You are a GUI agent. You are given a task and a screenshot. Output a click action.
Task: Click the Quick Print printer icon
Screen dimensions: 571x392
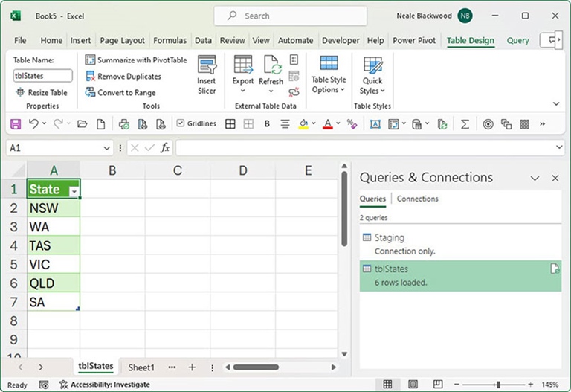(x=124, y=124)
